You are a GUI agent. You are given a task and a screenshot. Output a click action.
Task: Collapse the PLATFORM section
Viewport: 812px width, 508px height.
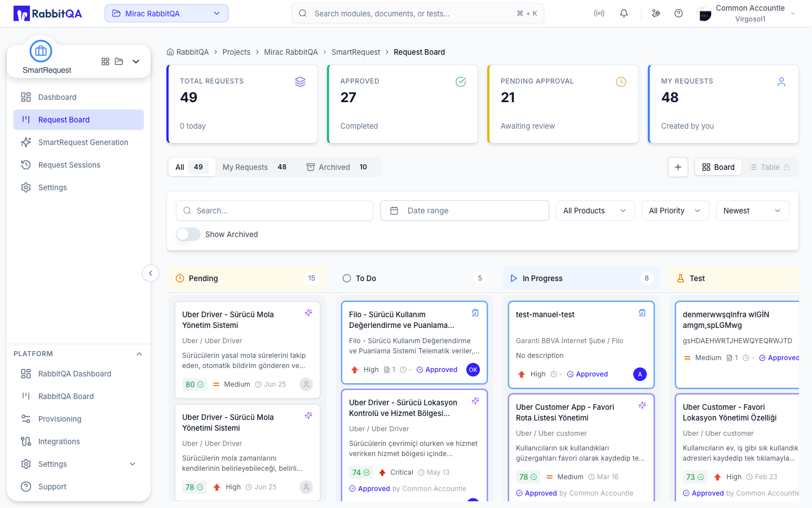[x=139, y=354]
